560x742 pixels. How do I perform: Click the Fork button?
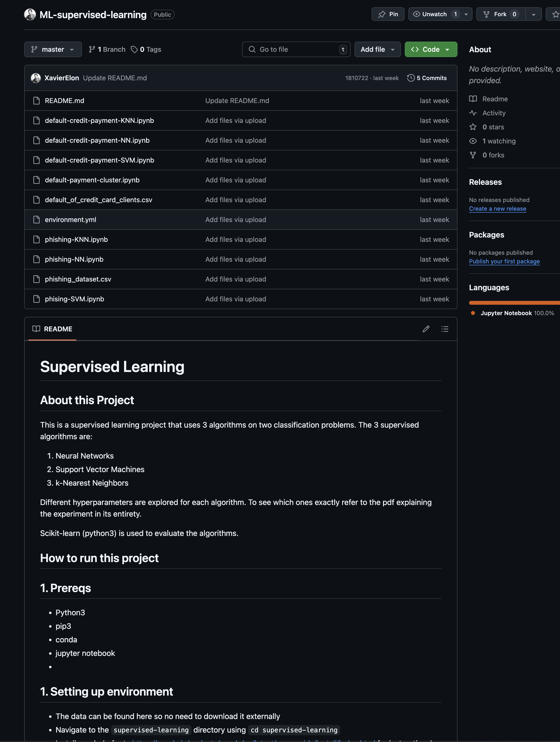501,14
